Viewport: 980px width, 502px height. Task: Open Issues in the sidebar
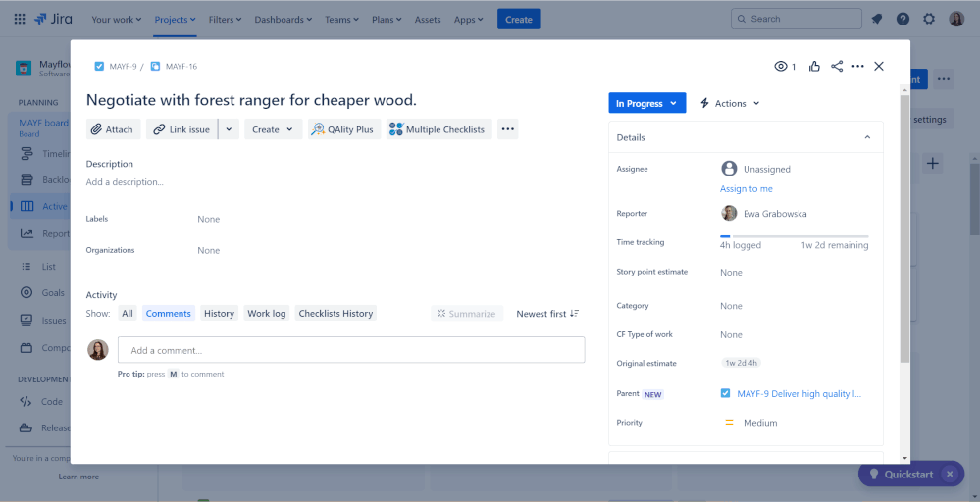coord(43,320)
